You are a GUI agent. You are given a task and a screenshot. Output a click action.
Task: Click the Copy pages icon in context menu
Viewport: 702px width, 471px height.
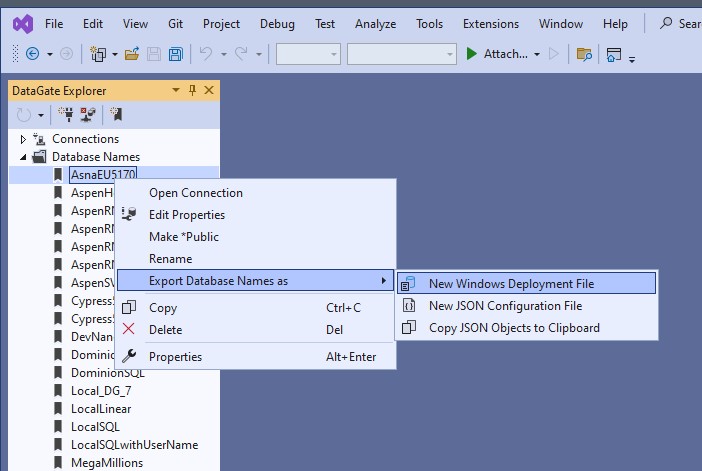click(x=129, y=307)
